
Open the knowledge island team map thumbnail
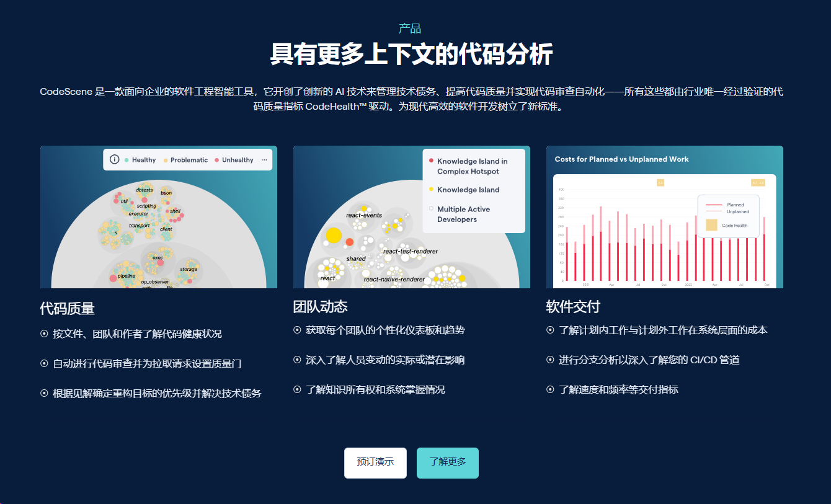412,217
